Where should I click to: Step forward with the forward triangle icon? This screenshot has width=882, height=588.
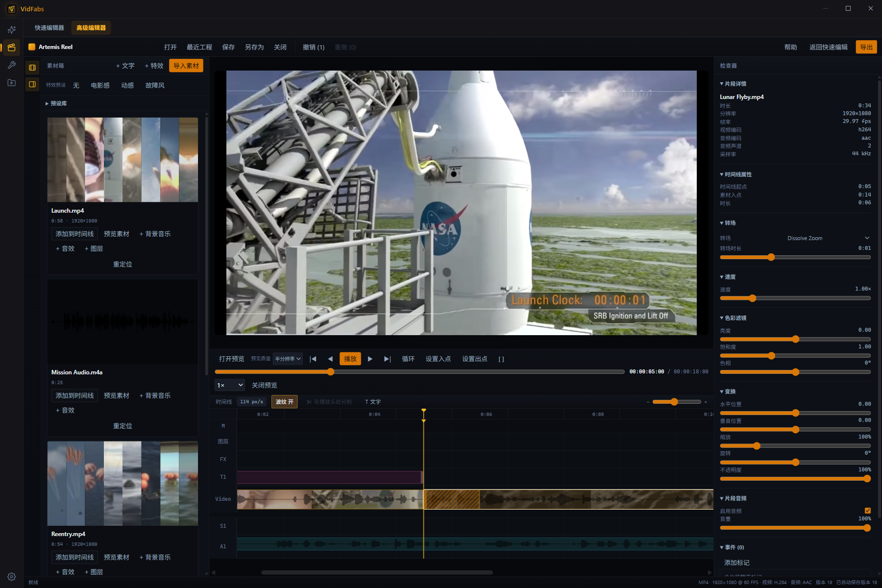[x=370, y=359]
